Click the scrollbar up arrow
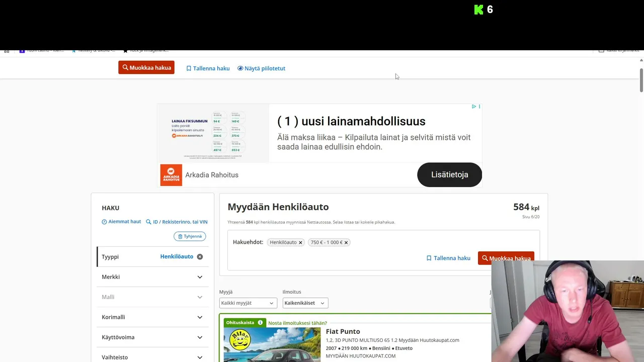The height and width of the screenshot is (362, 644). click(641, 60)
